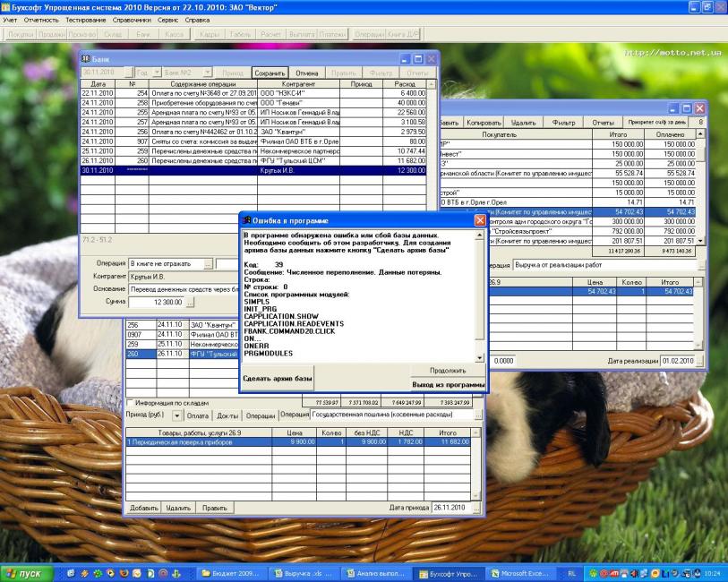Image resolution: width=728 pixels, height=582 pixels.
Task: Toggle 'Информация по складам' checkbox
Action: tap(131, 402)
